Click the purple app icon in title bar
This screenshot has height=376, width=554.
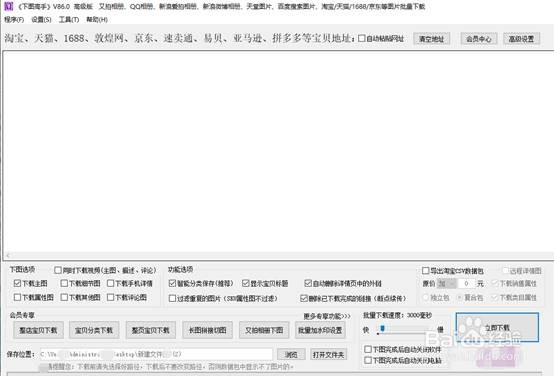(x=8, y=6)
